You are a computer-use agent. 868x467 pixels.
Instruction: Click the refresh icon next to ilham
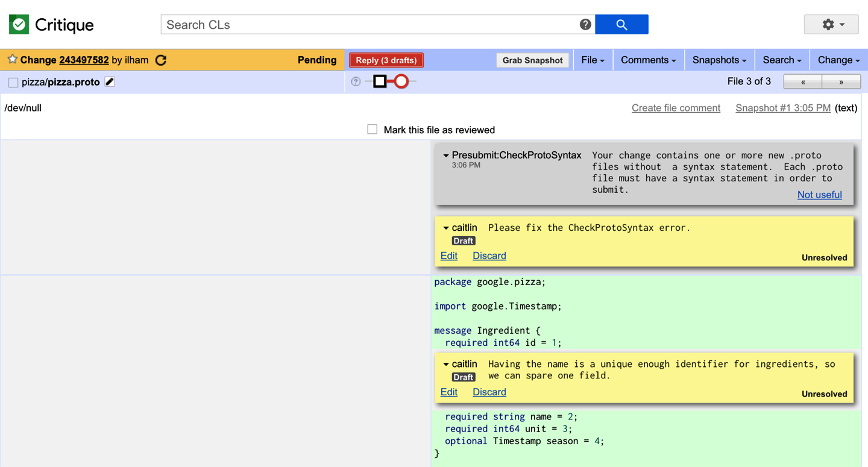tap(161, 60)
